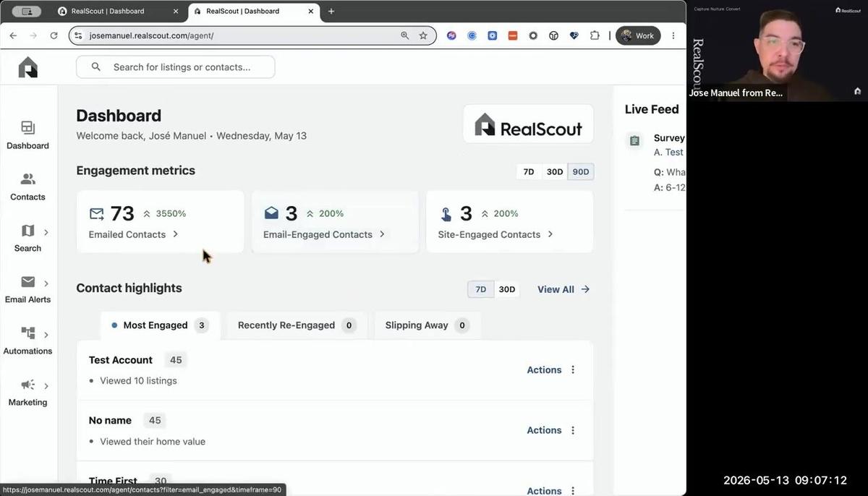The width and height of the screenshot is (868, 496).
Task: Select 7D for Engagement metrics
Action: 529,172
